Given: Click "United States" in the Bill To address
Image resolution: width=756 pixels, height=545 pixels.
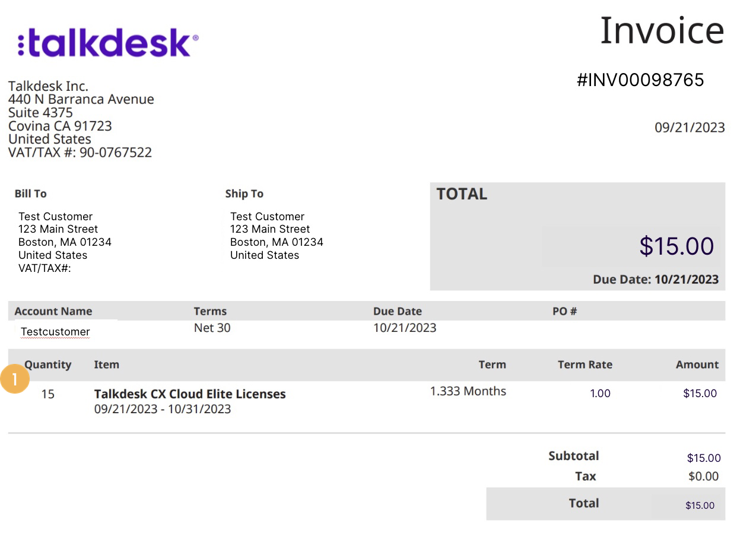Looking at the screenshot, I should click(53, 255).
